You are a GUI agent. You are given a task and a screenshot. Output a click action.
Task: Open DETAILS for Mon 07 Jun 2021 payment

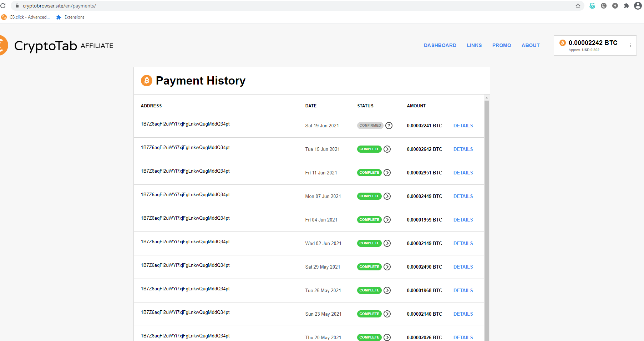[463, 196]
